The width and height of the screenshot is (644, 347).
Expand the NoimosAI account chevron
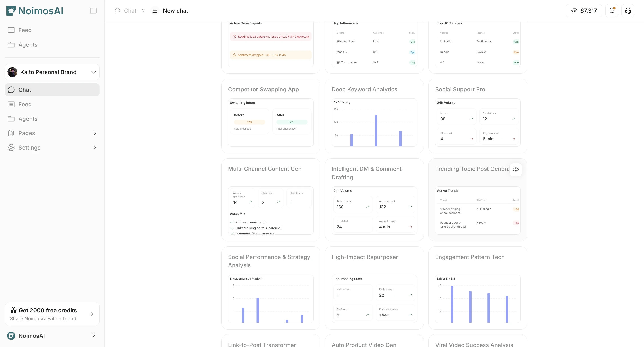pos(94,336)
